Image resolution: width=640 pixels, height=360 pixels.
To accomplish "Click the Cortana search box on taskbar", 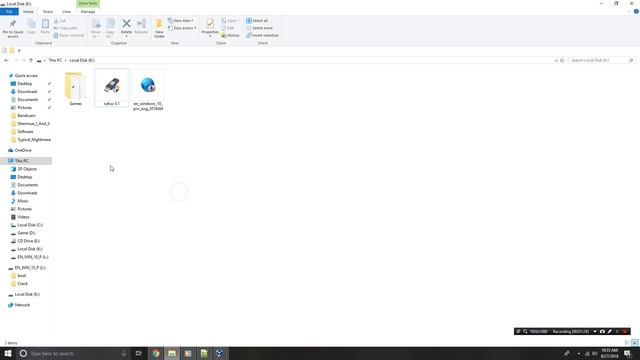I will point(73,353).
